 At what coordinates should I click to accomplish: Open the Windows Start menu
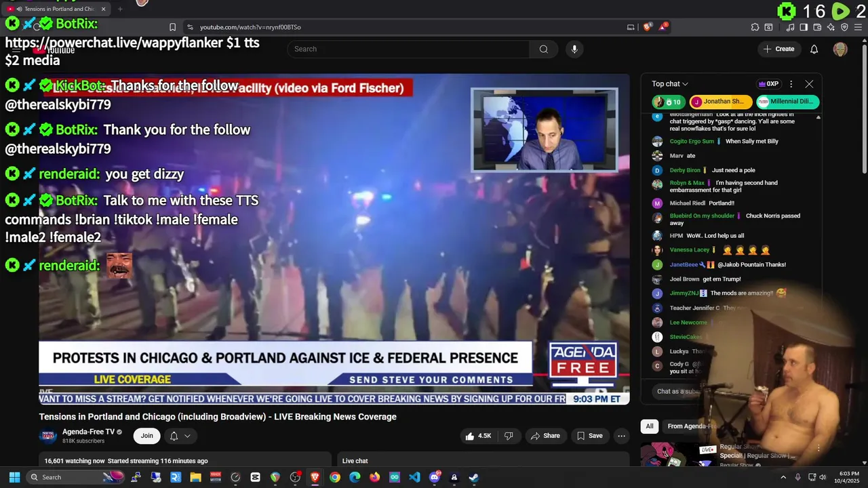coord(14,477)
